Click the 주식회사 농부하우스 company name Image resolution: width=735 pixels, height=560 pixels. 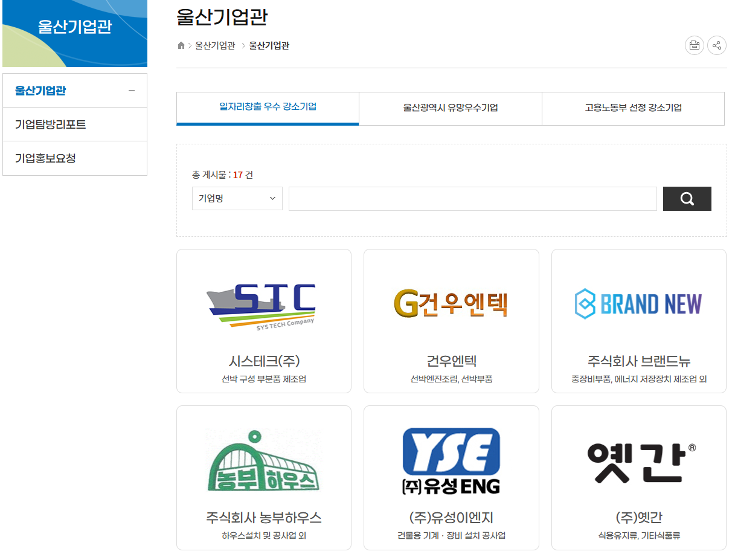pyautogui.click(x=264, y=518)
